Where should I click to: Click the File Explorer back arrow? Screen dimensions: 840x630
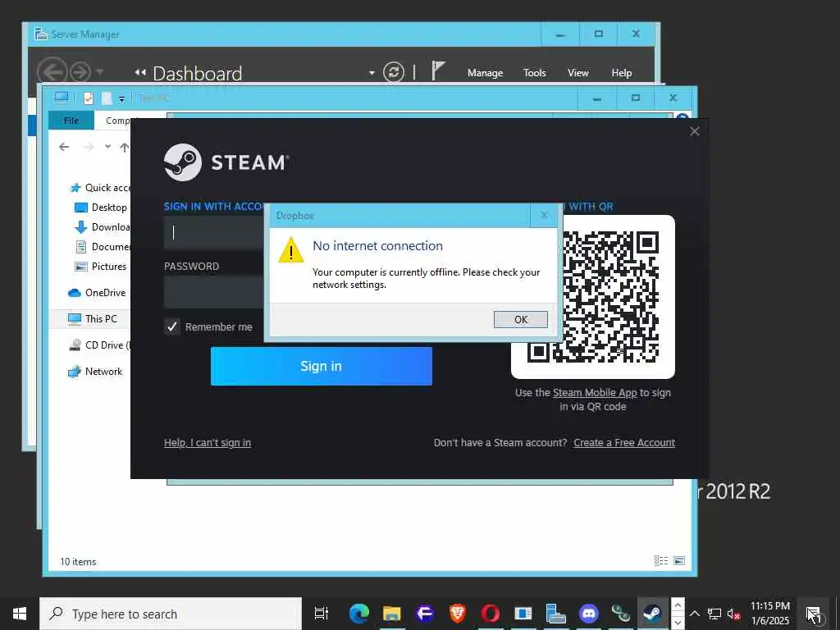point(64,147)
